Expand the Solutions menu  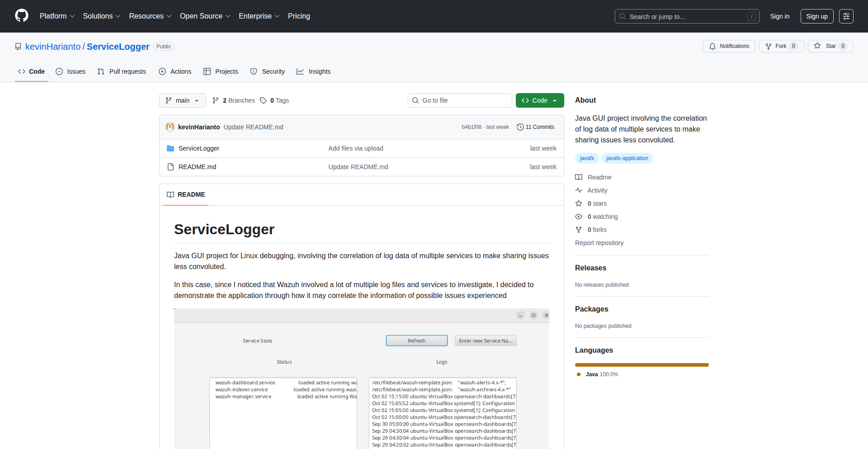click(x=102, y=16)
